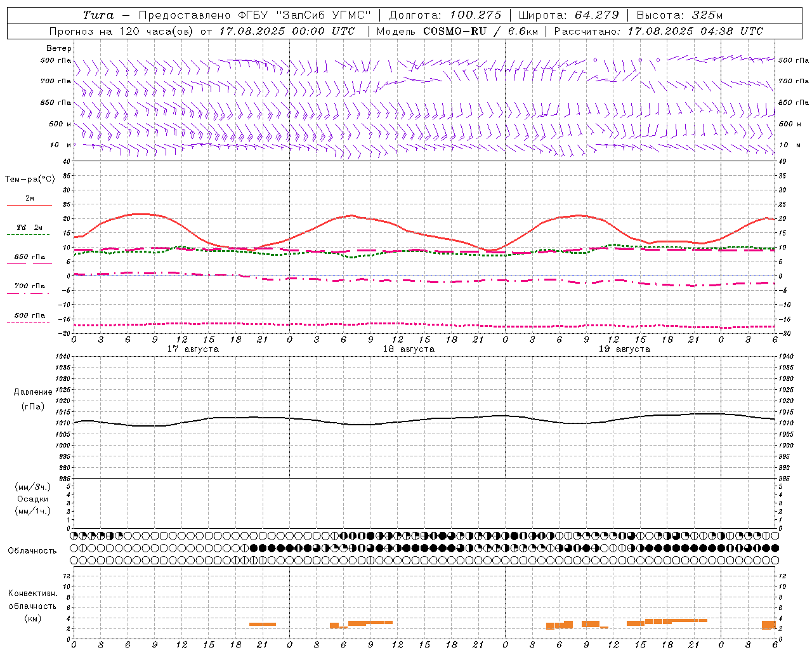The height and width of the screenshot is (650, 812).
Task: Click the '17 августа' date label
Action: [193, 349]
